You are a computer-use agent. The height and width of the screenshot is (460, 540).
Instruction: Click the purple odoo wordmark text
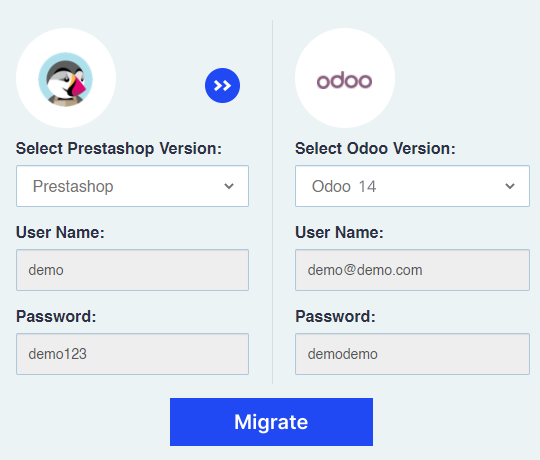click(x=344, y=81)
